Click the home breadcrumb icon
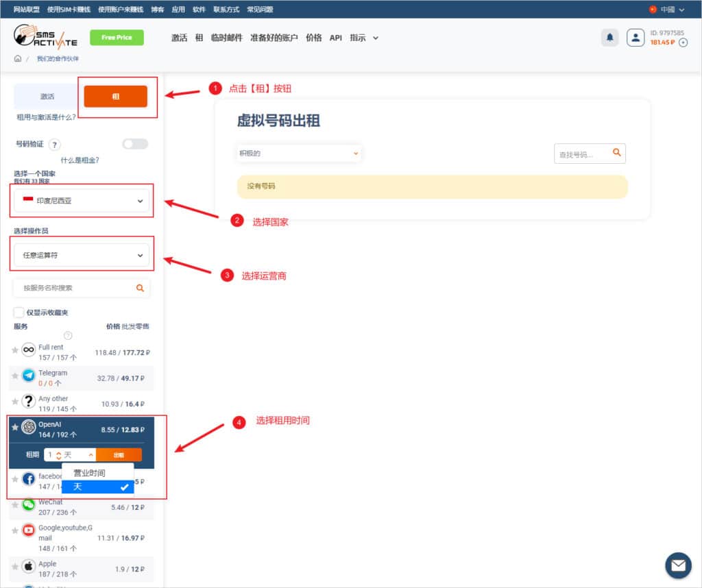Screen dimensions: 702x588 pos(18,59)
